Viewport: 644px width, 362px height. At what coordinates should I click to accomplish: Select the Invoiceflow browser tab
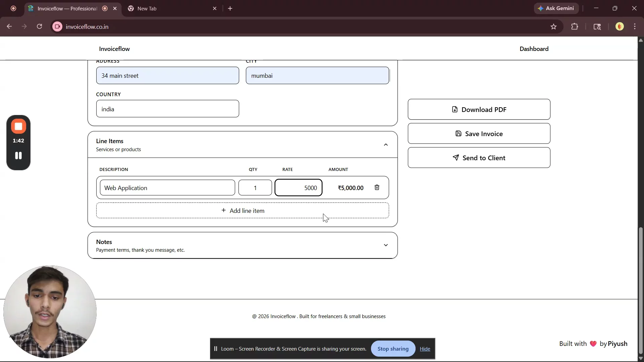click(67, 9)
